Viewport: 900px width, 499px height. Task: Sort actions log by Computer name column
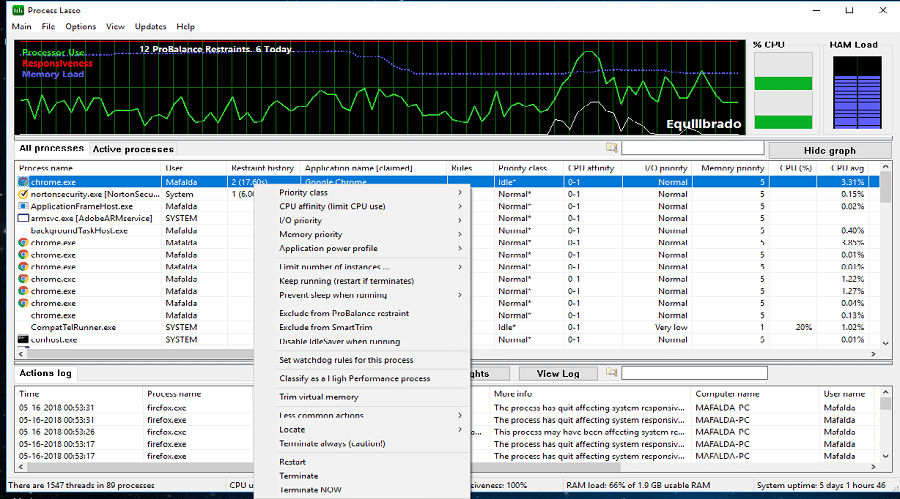click(755, 394)
